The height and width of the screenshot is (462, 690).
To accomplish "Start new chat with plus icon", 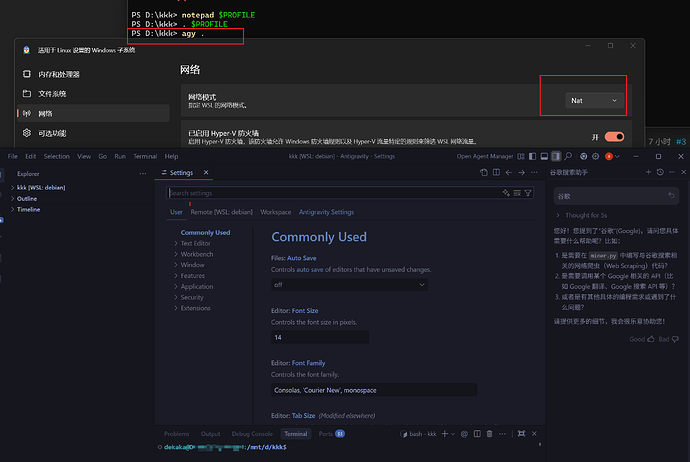I will (648, 172).
